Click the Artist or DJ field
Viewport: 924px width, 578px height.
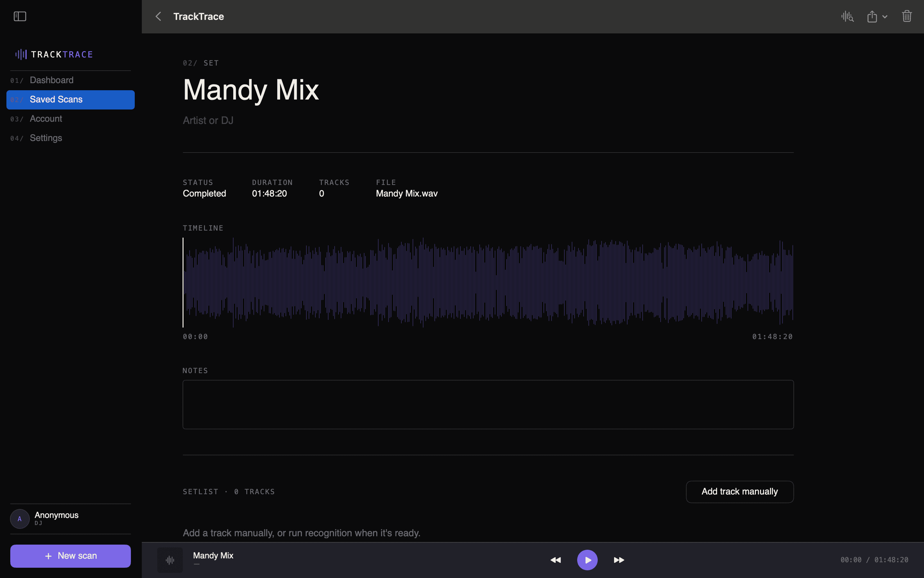tap(208, 120)
